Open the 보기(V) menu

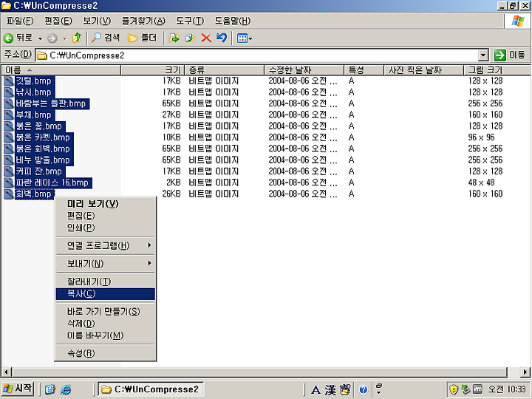pyautogui.click(x=97, y=21)
